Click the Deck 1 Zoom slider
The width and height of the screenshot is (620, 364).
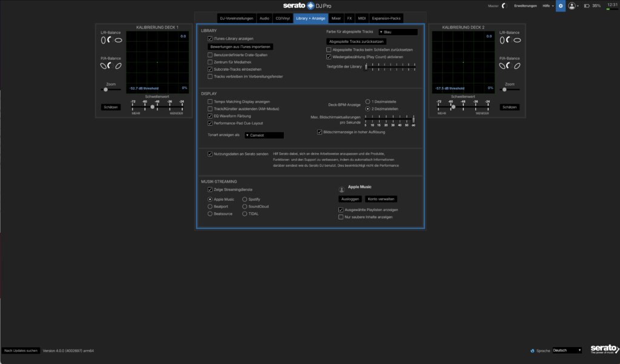point(106,89)
